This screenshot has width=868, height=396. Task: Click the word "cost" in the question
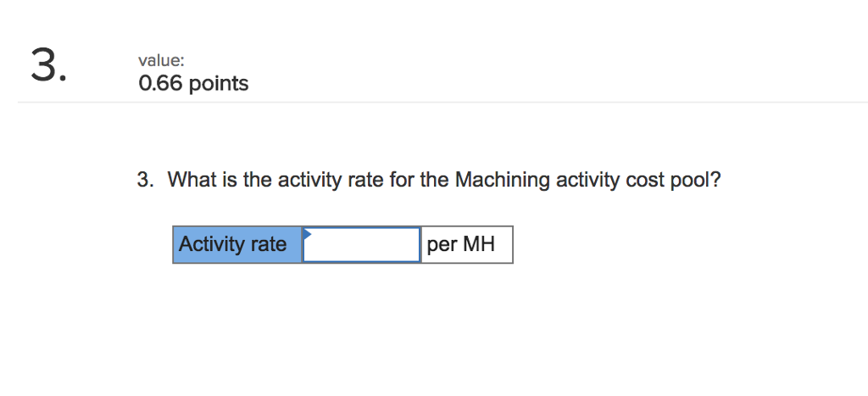pyautogui.click(x=644, y=180)
